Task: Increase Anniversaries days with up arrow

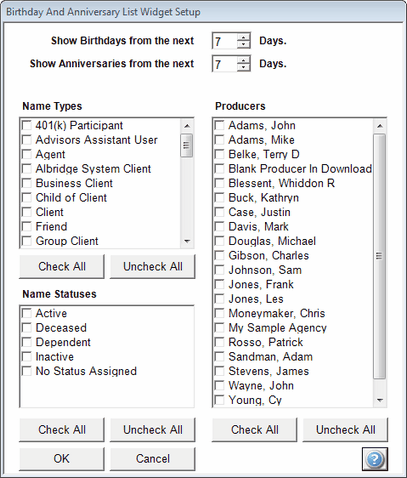Action: coord(244,60)
